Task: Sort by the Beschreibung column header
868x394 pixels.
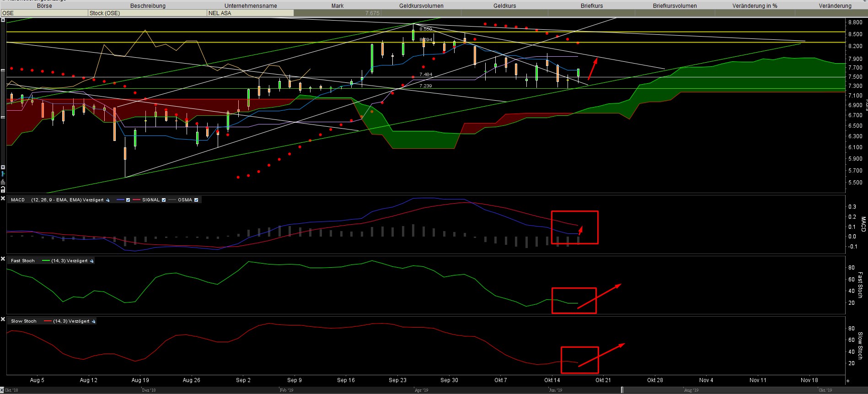Action: (148, 6)
